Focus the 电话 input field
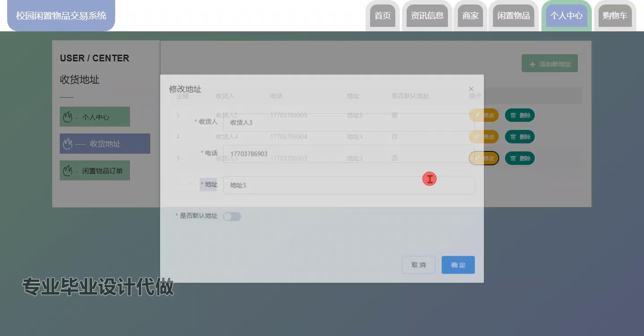Viewport: 644px width, 336px height. point(349,154)
